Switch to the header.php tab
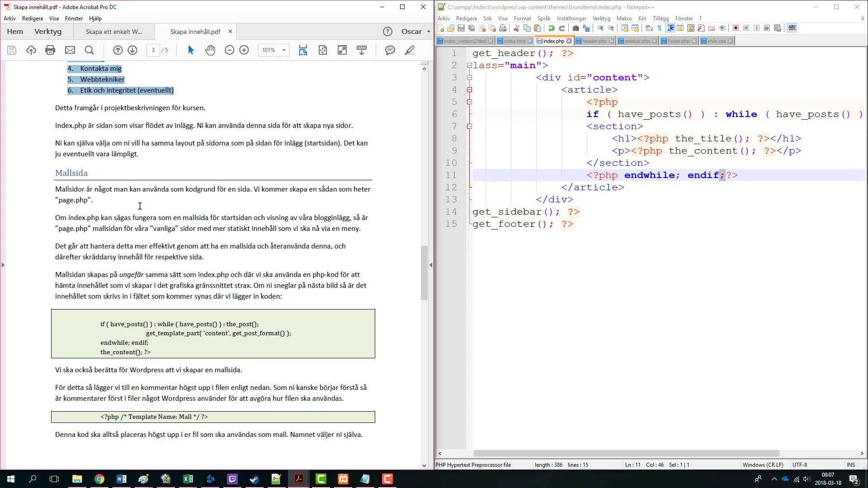This screenshot has width=868, height=488. point(594,41)
